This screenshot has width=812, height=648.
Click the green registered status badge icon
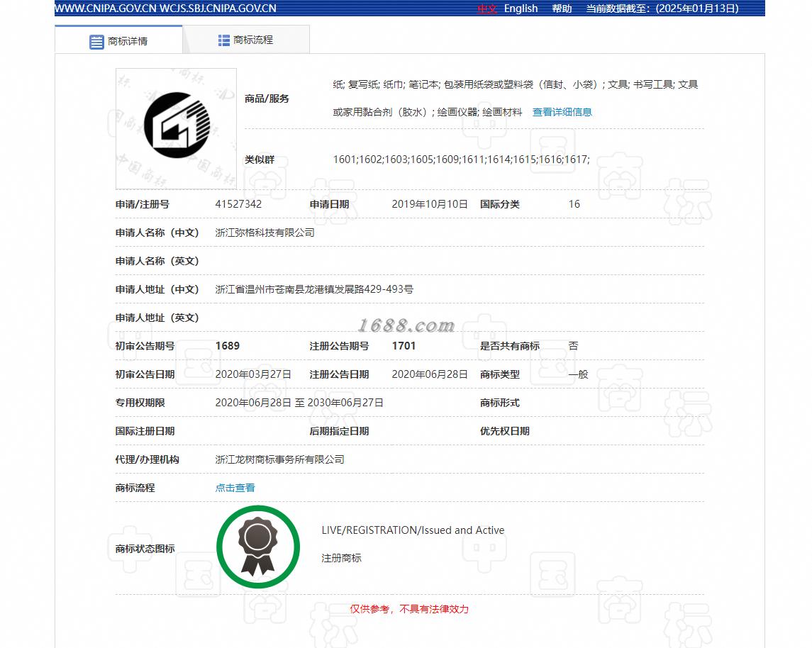pos(258,547)
